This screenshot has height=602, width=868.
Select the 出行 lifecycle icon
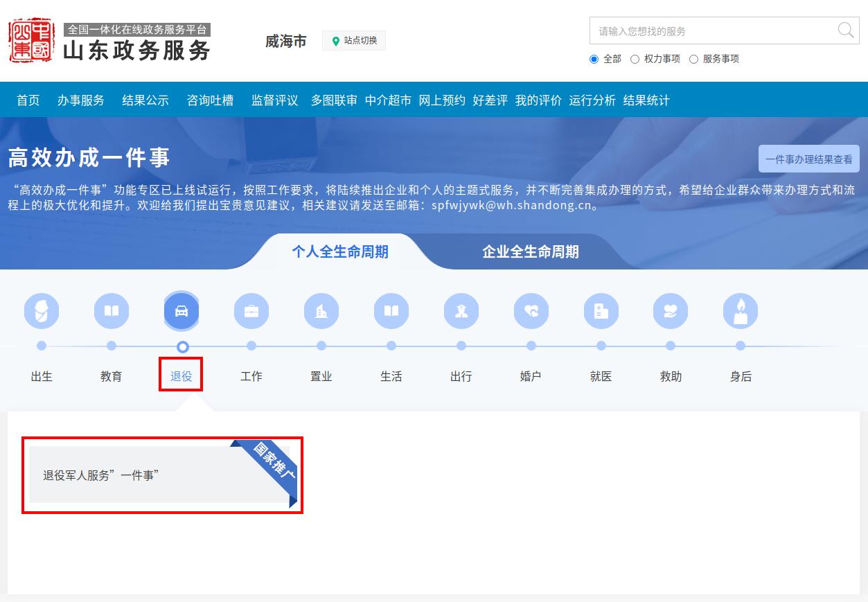[461, 310]
